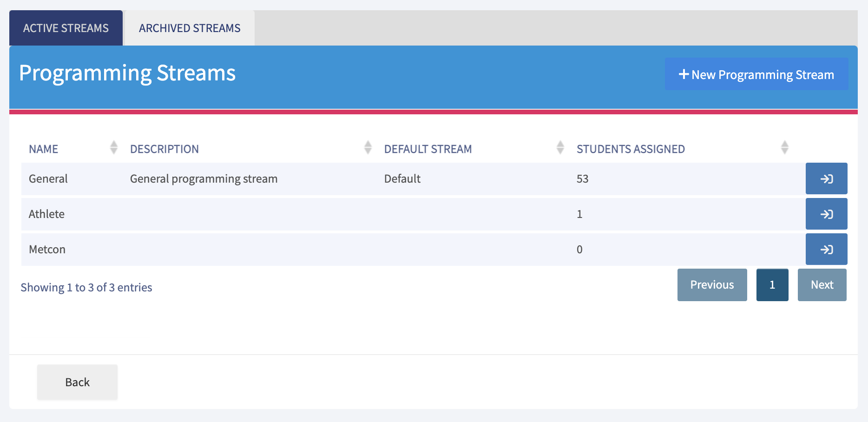Click the STUDENTS ASSIGNED column header

pyautogui.click(x=631, y=149)
